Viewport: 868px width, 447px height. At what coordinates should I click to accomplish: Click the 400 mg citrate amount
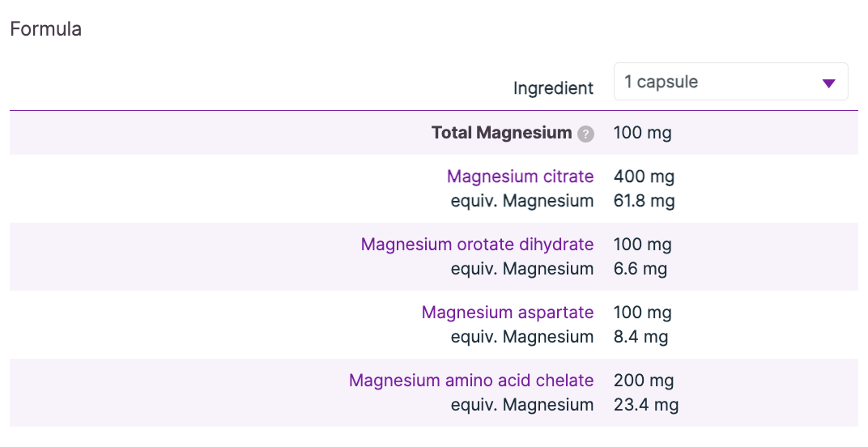pyautogui.click(x=644, y=177)
